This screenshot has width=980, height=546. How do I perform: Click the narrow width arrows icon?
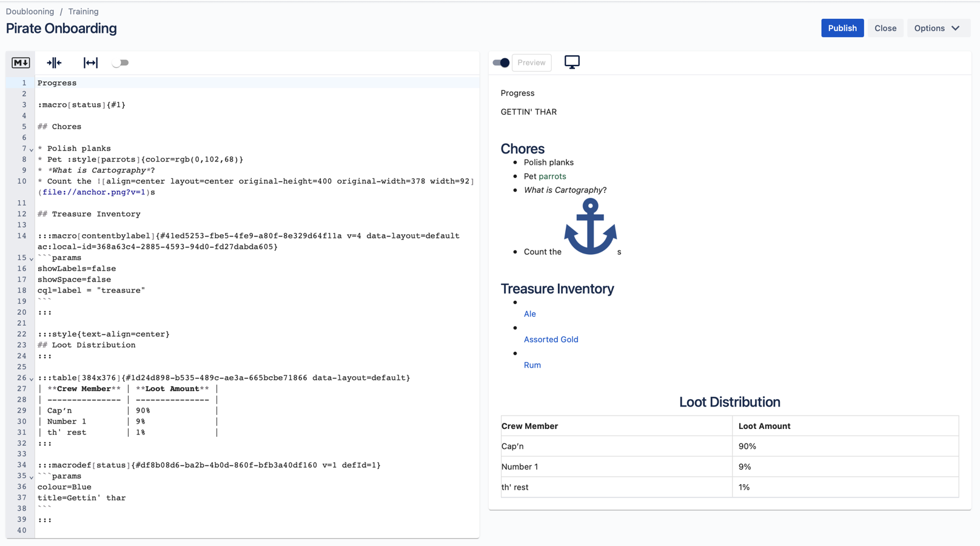(54, 62)
